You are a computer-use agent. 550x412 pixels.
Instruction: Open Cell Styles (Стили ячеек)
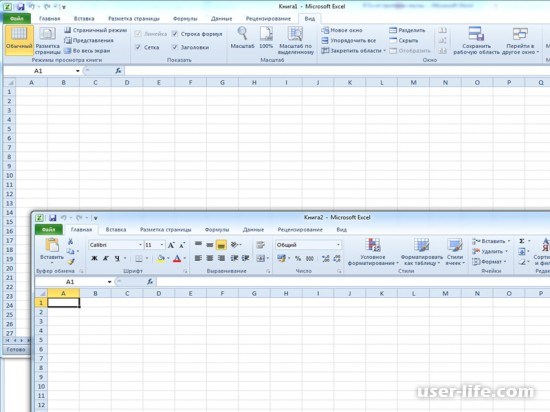[x=455, y=251]
